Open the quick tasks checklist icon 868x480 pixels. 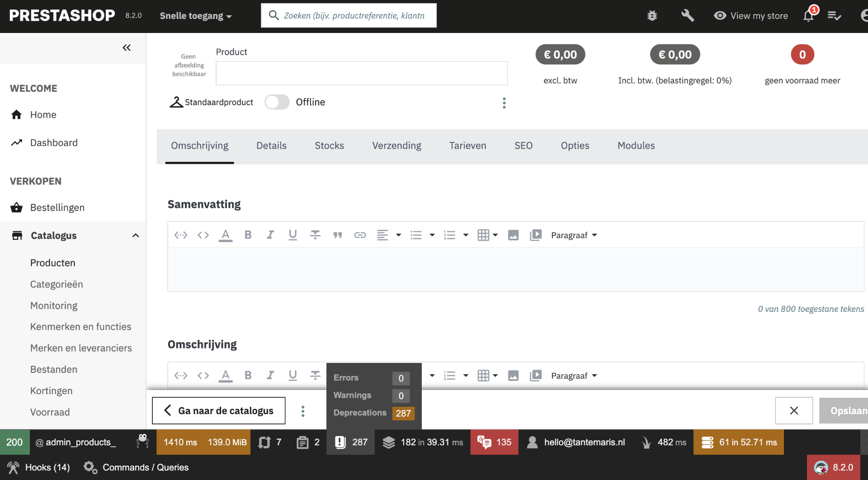pyautogui.click(x=834, y=16)
